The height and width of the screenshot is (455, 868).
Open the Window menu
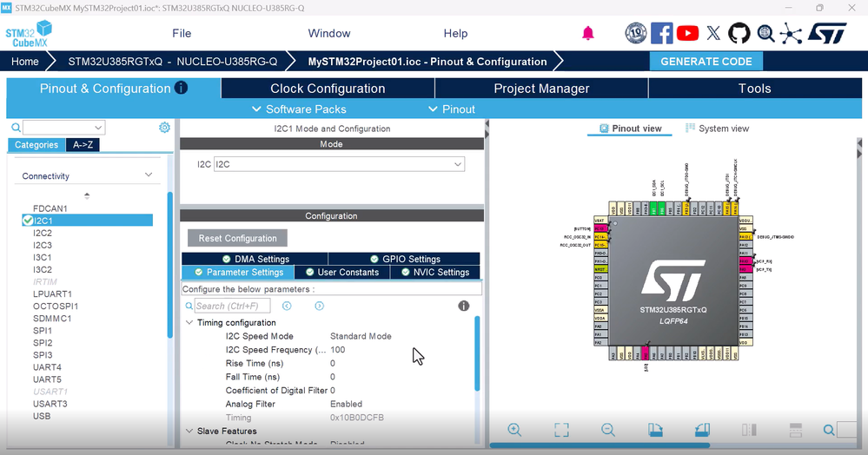click(329, 33)
